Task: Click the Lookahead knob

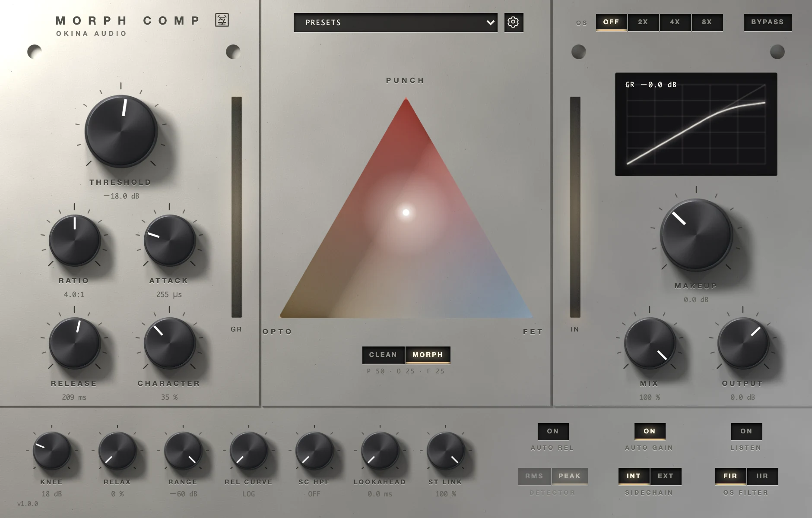Action: pos(380,451)
